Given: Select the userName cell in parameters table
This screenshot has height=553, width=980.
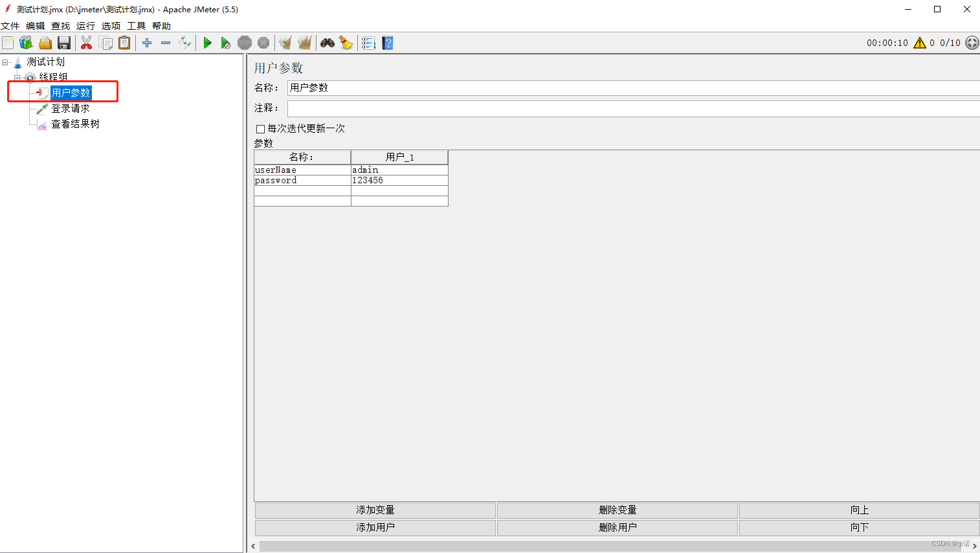Looking at the screenshot, I should tap(302, 170).
